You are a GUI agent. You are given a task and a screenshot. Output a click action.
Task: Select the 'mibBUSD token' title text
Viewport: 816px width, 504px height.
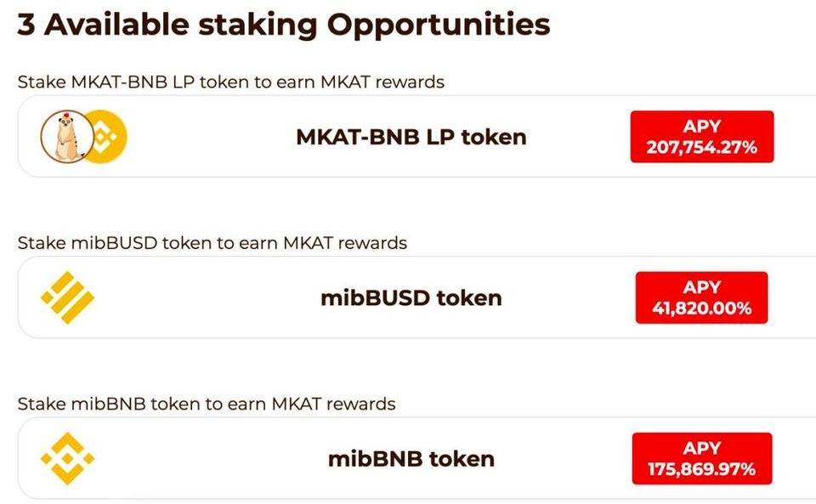411,298
